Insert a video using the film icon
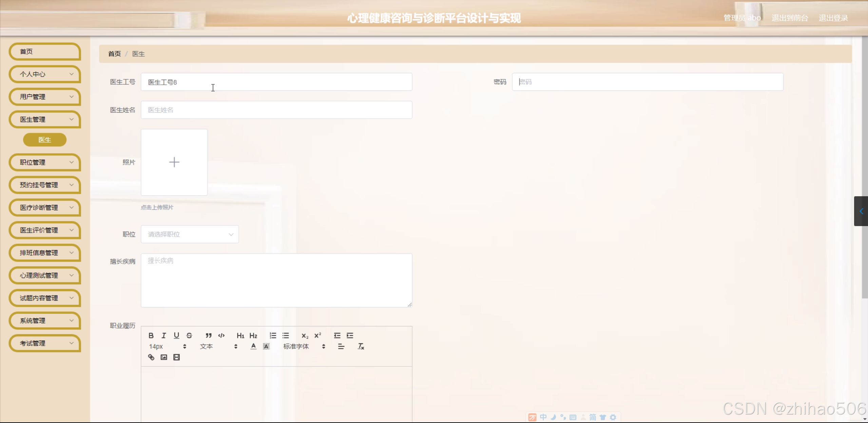868x423 pixels. coord(176,357)
